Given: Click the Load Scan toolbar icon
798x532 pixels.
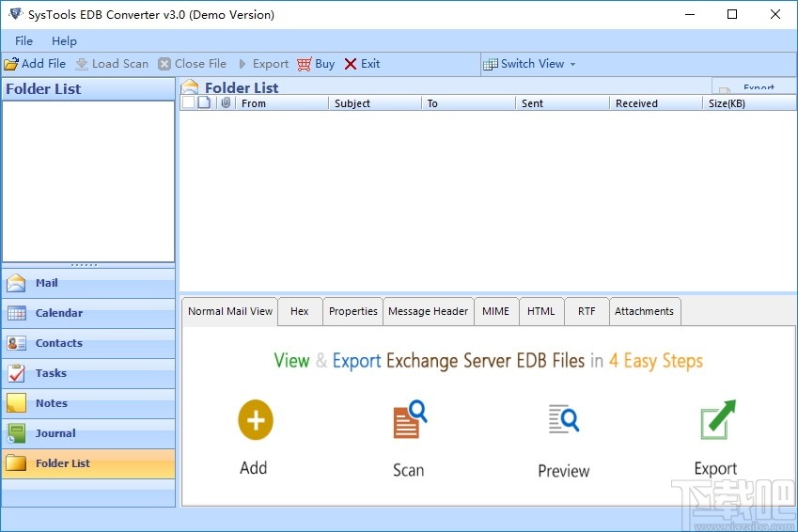Looking at the screenshot, I should click(x=82, y=64).
